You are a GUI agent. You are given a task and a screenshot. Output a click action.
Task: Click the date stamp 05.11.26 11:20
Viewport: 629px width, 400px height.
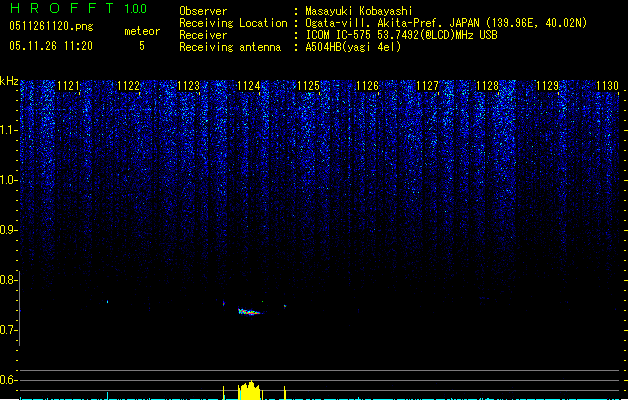(51, 46)
